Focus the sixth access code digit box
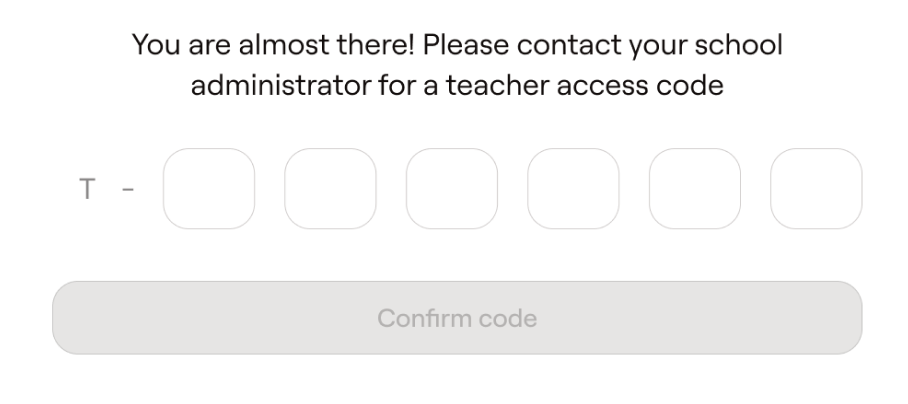 tap(816, 189)
